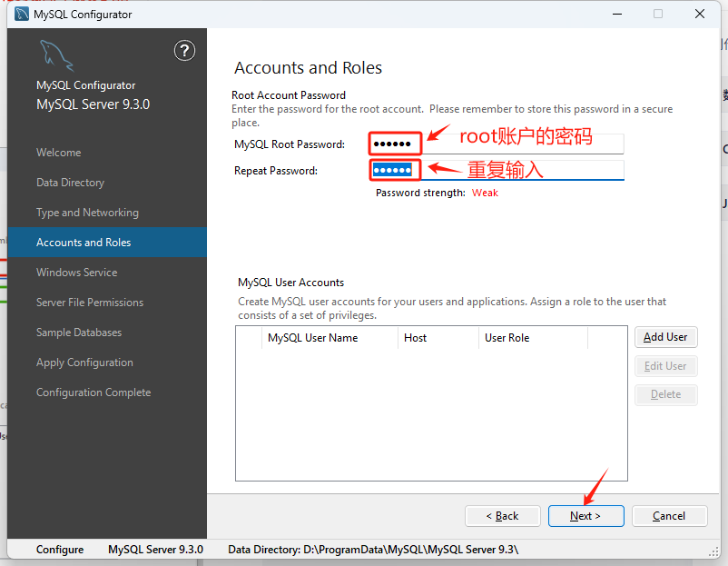
Task: Click MySQL Server 9.3.0 in status bar
Action: (x=155, y=550)
